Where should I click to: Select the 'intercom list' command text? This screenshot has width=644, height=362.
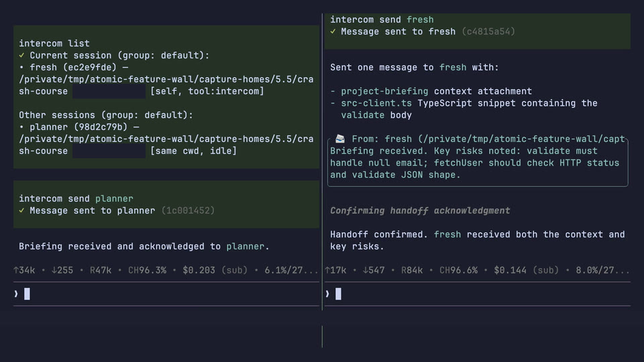[54, 44]
